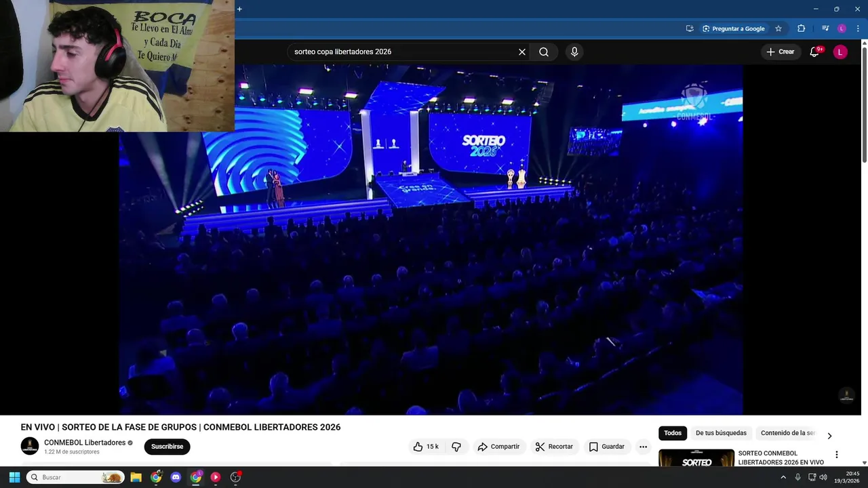The image size is (868, 488).
Task: Click the YouTube search magnifier button
Action: (544, 52)
